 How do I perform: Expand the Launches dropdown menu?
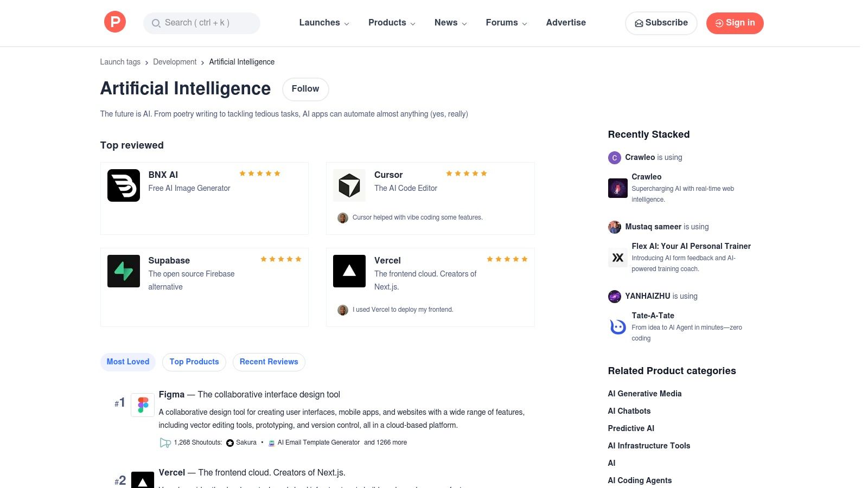coord(323,23)
